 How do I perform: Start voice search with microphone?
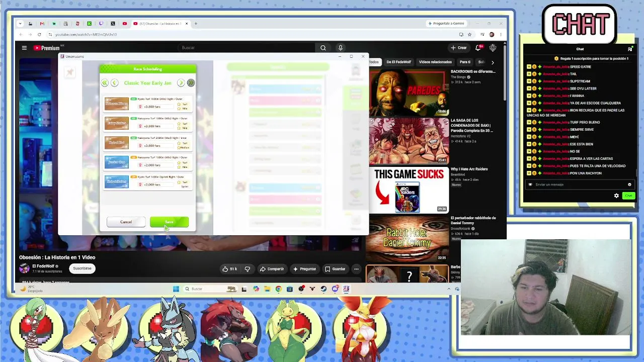[341, 48]
